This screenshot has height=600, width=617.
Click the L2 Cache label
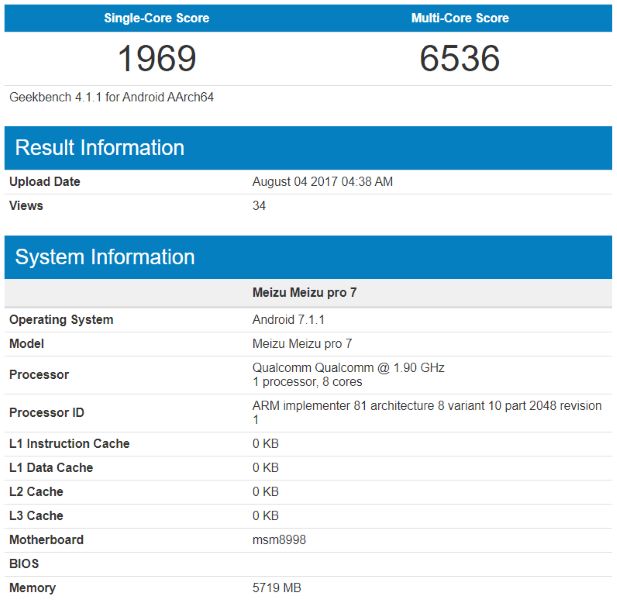[36, 492]
